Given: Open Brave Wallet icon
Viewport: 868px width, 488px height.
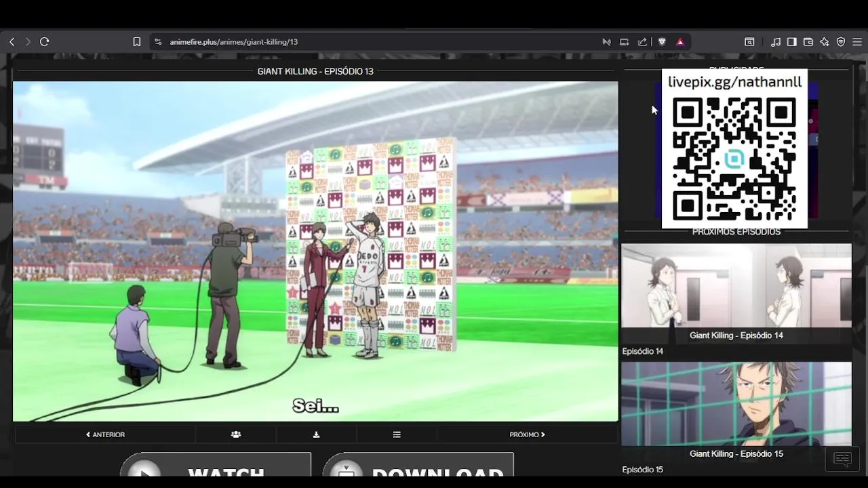Looking at the screenshot, I should click(808, 42).
